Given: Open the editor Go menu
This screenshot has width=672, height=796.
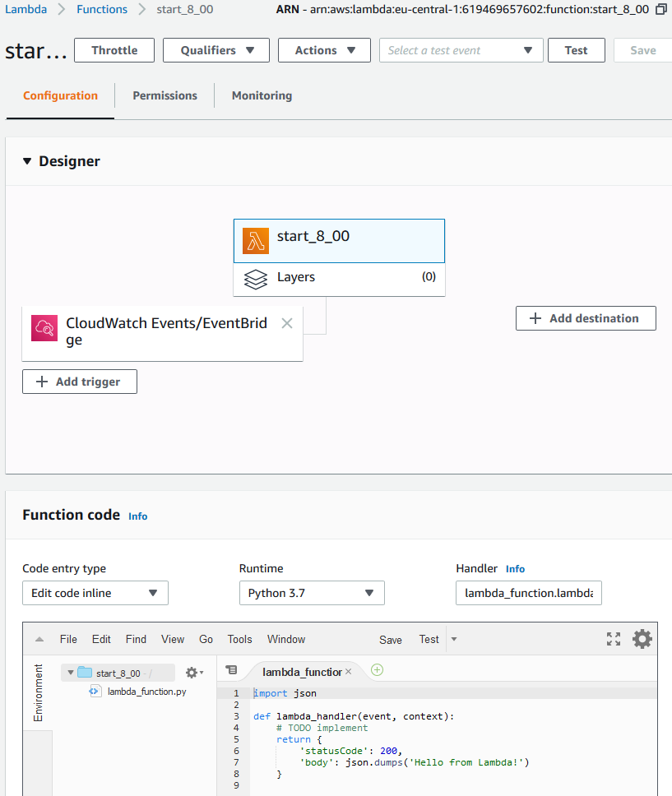Looking at the screenshot, I should tap(206, 639).
